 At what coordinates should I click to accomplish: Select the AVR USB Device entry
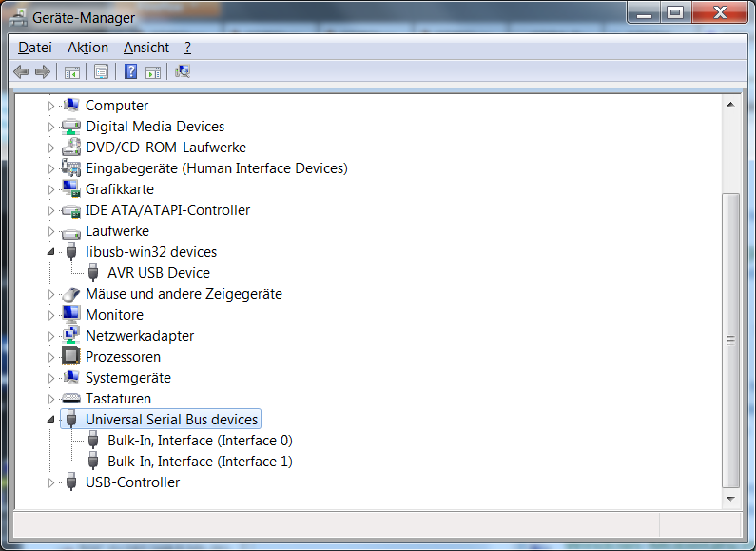(x=159, y=272)
